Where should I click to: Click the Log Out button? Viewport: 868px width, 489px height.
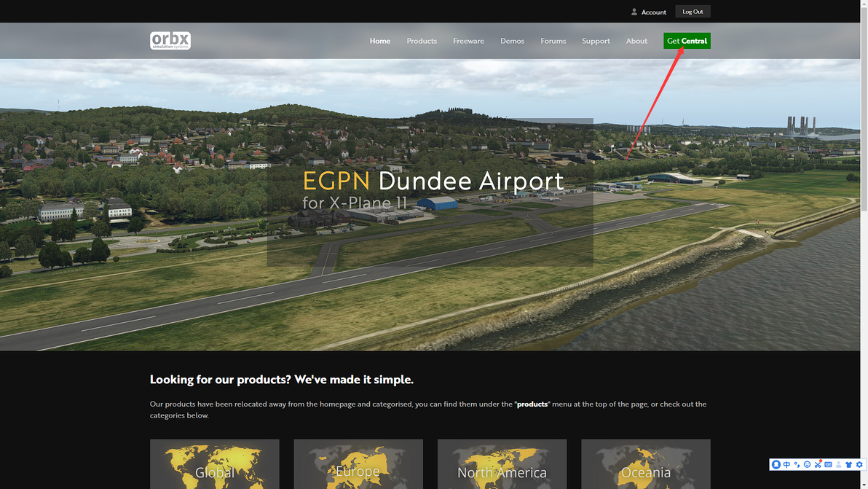point(693,12)
